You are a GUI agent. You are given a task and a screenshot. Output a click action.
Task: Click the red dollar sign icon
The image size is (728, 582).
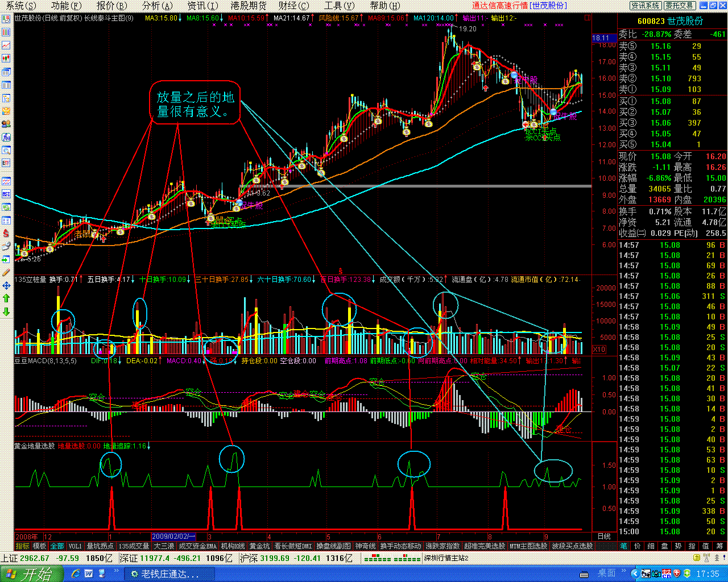(6, 233)
